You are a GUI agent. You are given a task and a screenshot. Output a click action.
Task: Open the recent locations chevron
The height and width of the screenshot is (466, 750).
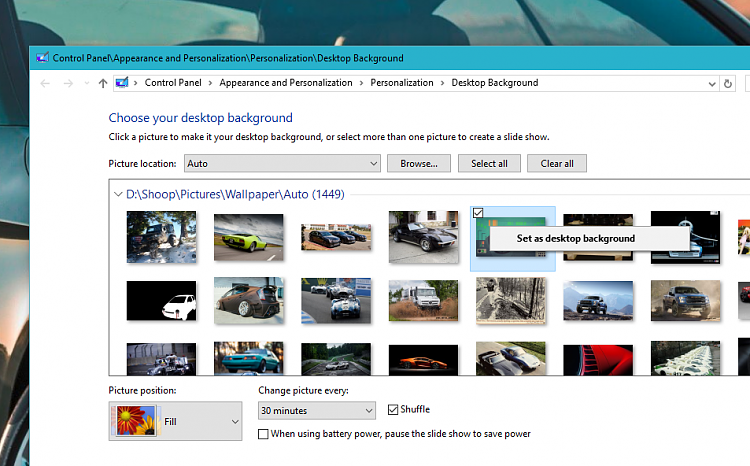pyautogui.click(x=87, y=83)
